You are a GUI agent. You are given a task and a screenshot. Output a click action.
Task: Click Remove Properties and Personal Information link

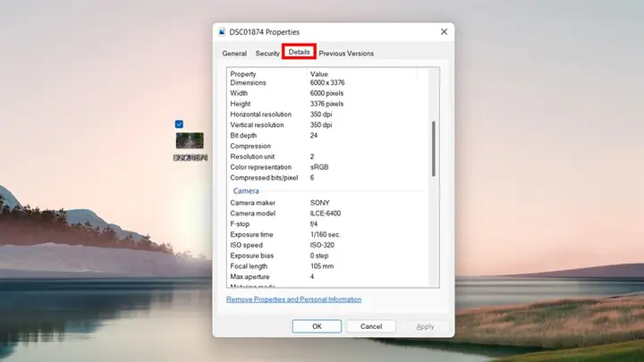293,299
